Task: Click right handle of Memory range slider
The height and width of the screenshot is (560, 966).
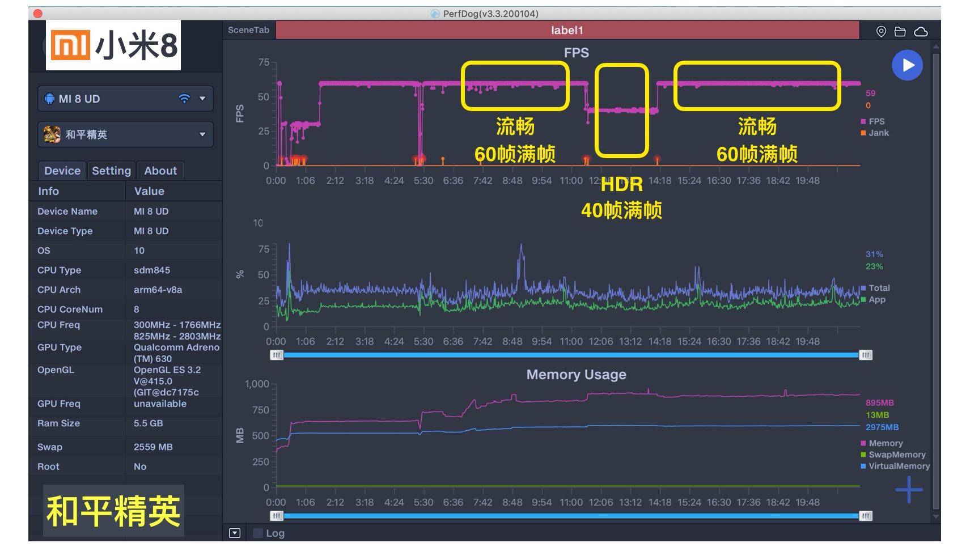Action: coord(866,516)
